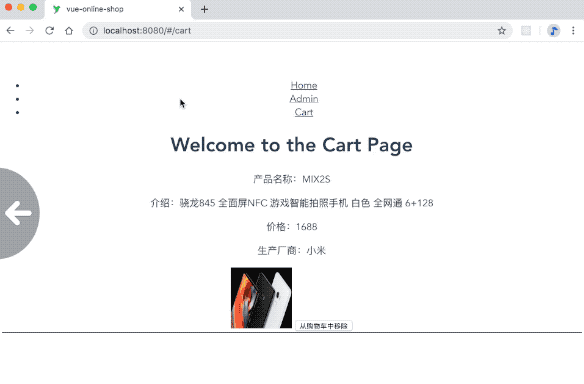Bookmark this page with the star icon
The image size is (584, 384).
click(x=502, y=31)
